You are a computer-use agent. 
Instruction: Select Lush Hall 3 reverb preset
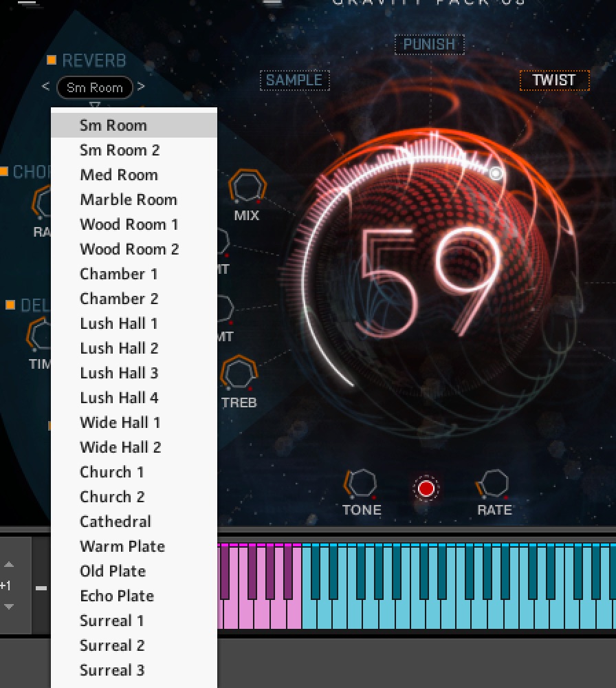(119, 373)
